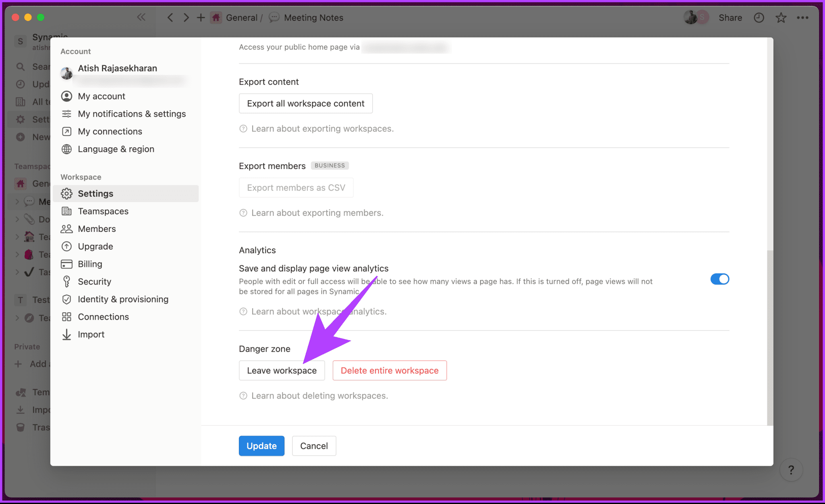Click the Language globe icon
This screenshot has height=504, width=825.
pyautogui.click(x=66, y=149)
